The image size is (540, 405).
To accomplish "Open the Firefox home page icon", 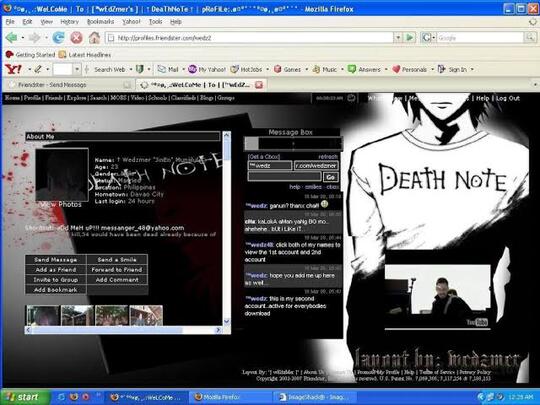I will pos(94,38).
